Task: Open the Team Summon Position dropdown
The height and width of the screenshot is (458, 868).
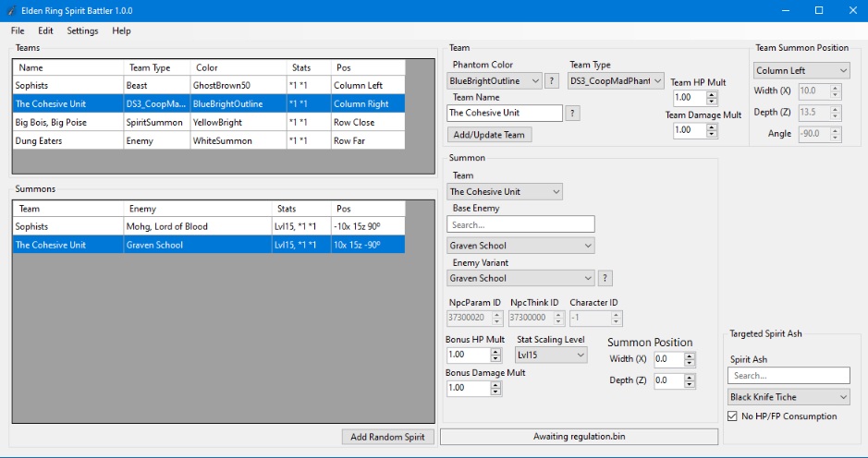Action: pyautogui.click(x=801, y=71)
